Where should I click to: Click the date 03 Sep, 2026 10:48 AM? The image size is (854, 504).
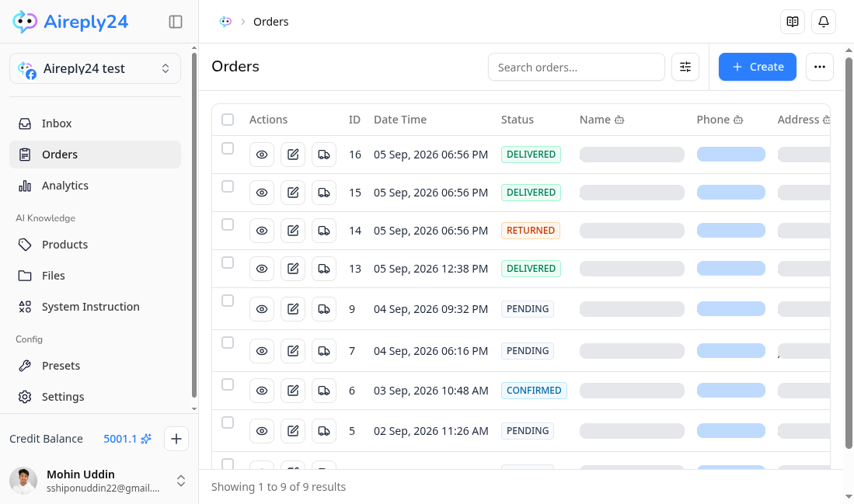point(430,391)
